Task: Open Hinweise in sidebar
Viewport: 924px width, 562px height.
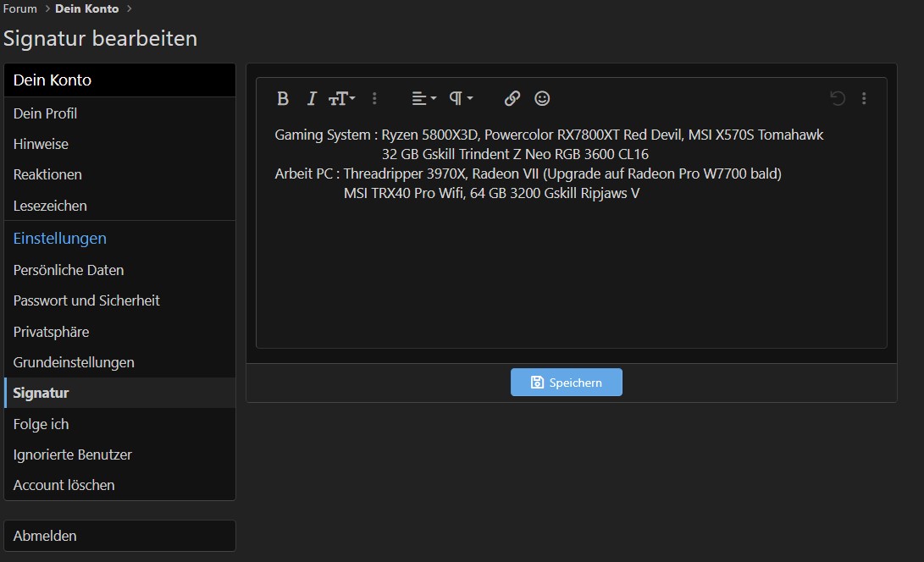Action: 119,144
